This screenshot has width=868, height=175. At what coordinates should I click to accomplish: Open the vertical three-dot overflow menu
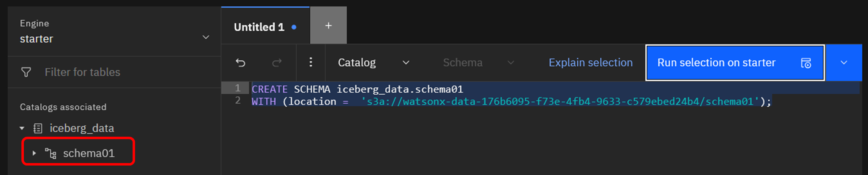click(x=311, y=62)
